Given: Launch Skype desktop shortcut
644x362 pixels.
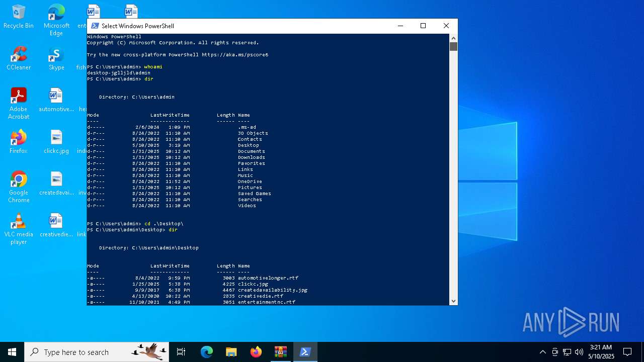Looking at the screenshot, I should pyautogui.click(x=56, y=58).
